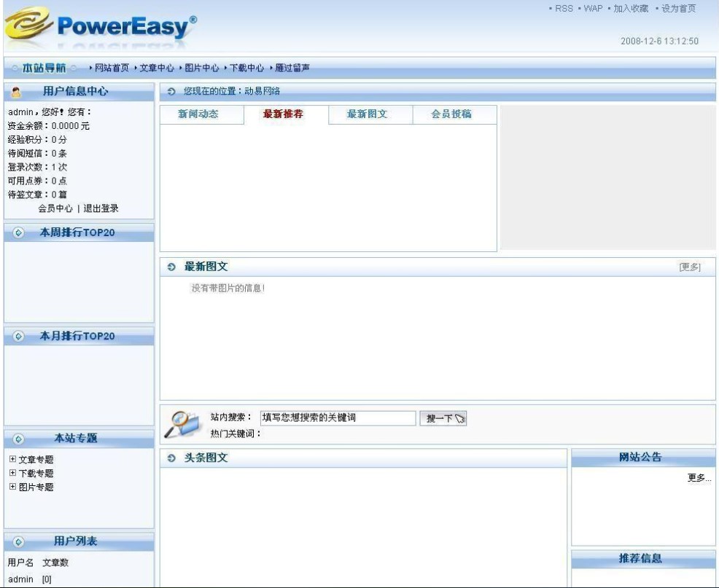Click the 网站公告 panel header
Screen dimensions: 719x588
643,458
